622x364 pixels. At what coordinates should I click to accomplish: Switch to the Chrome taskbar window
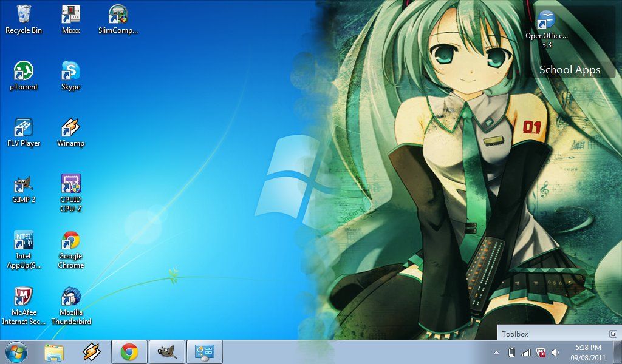point(129,352)
